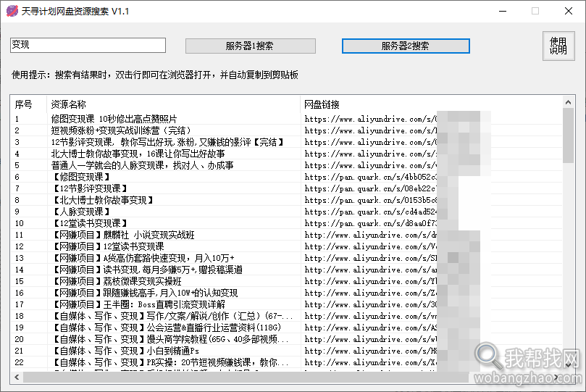Select row 短视频涨粉+变现实战训练营（完结）
The image size is (586, 392).
coord(287,130)
